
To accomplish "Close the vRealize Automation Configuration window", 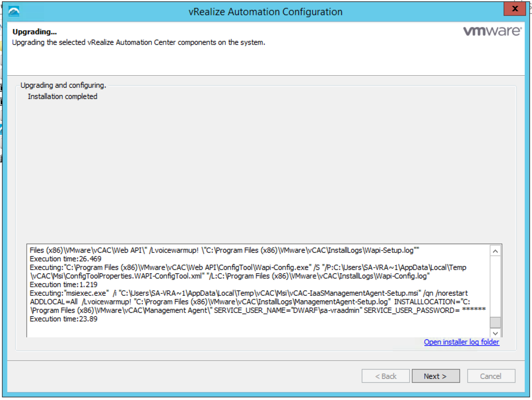I will pyautogui.click(x=515, y=9).
